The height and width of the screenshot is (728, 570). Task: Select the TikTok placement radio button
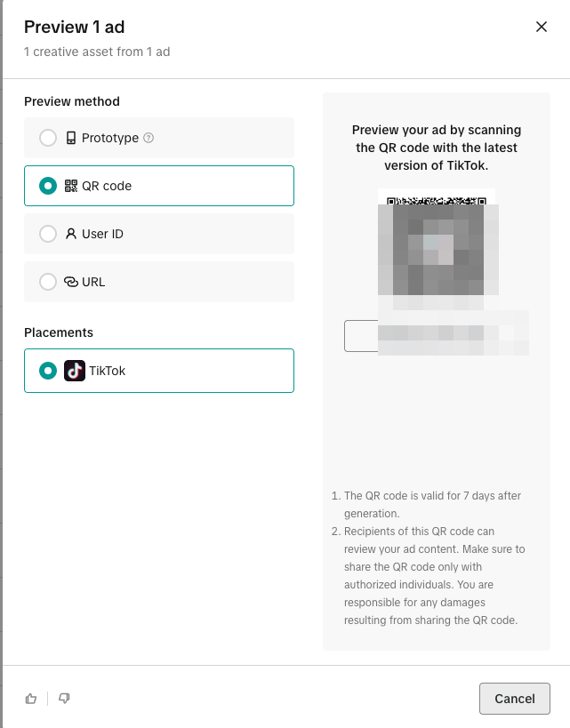point(48,371)
